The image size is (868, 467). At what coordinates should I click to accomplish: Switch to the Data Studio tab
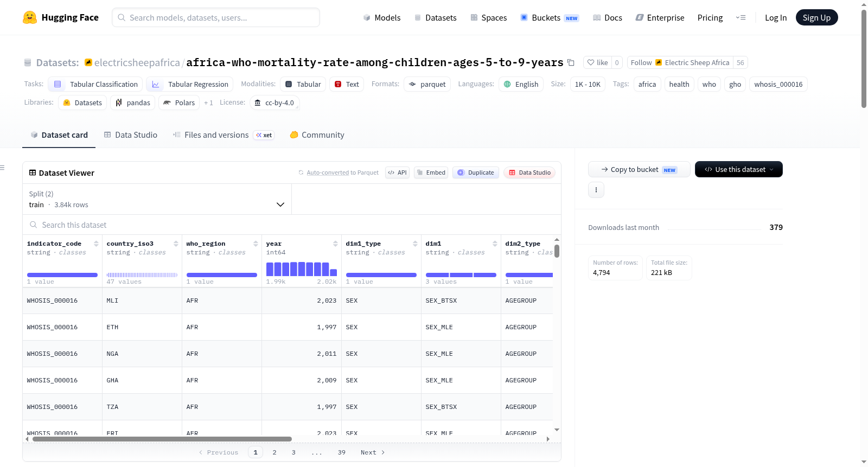pos(130,135)
